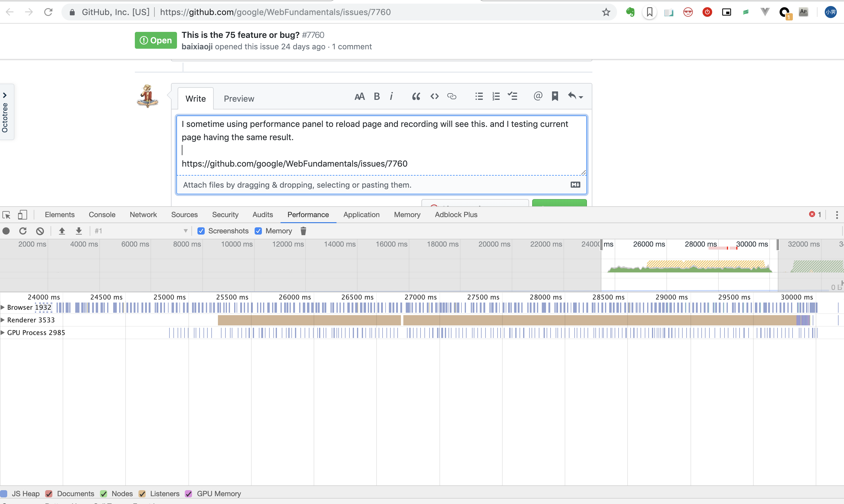Insert a quote block in the comment
The width and height of the screenshot is (844, 504).
(x=416, y=97)
